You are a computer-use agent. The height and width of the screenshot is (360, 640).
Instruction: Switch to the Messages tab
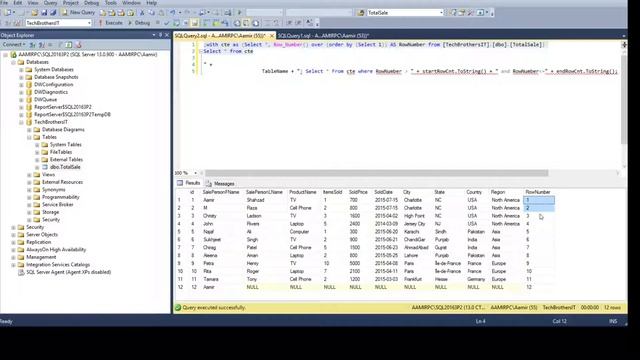tap(220, 184)
